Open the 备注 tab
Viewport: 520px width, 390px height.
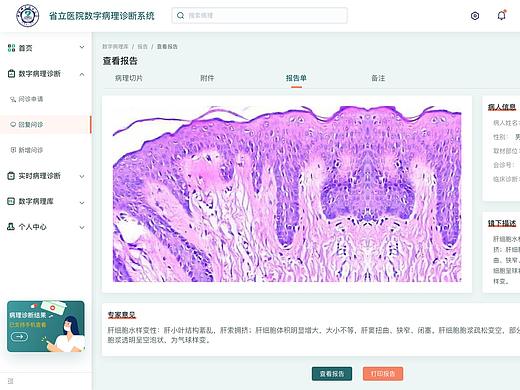pos(378,78)
